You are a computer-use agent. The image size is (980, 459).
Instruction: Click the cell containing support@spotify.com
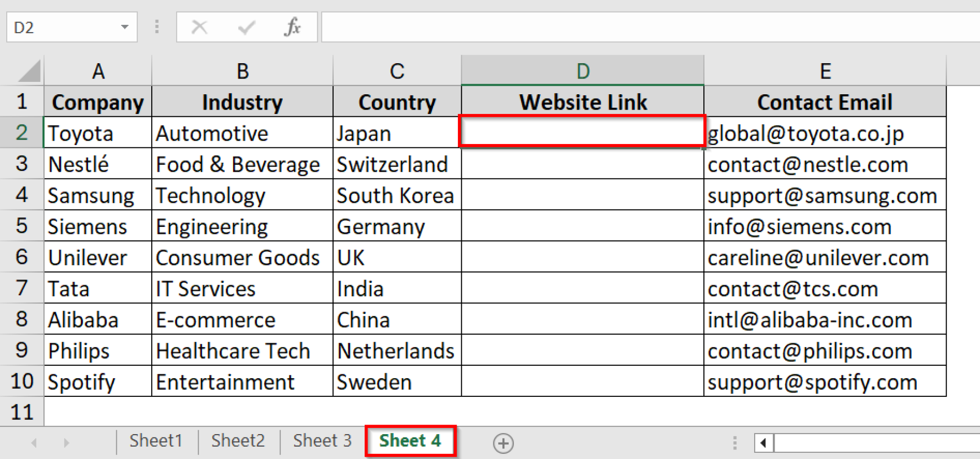(825, 381)
